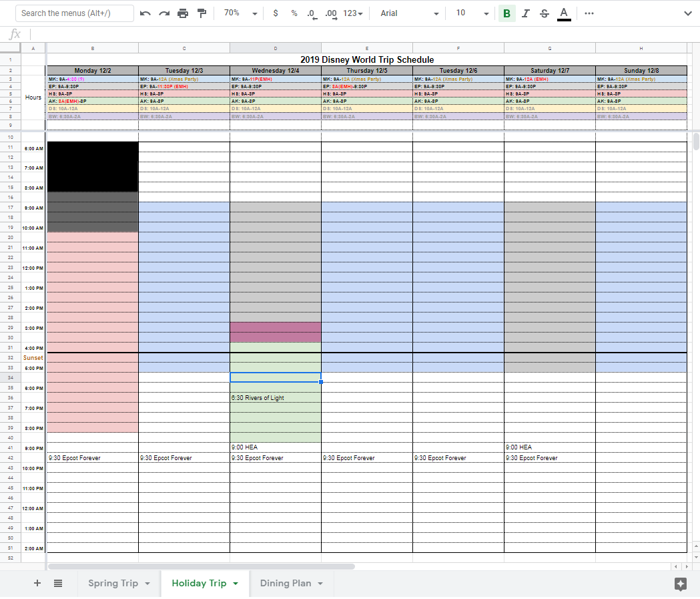Open Holiday Trip tab options arrow
700x599 pixels.
coord(236,584)
